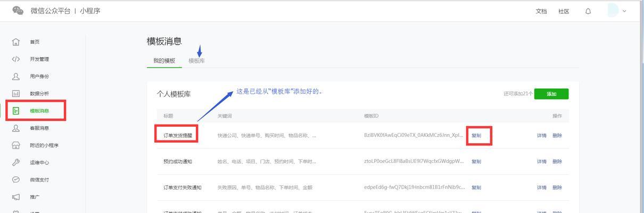Screen dimensions: 644x213
Task: Switch to 我的模板 tab
Action: pyautogui.click(x=164, y=61)
